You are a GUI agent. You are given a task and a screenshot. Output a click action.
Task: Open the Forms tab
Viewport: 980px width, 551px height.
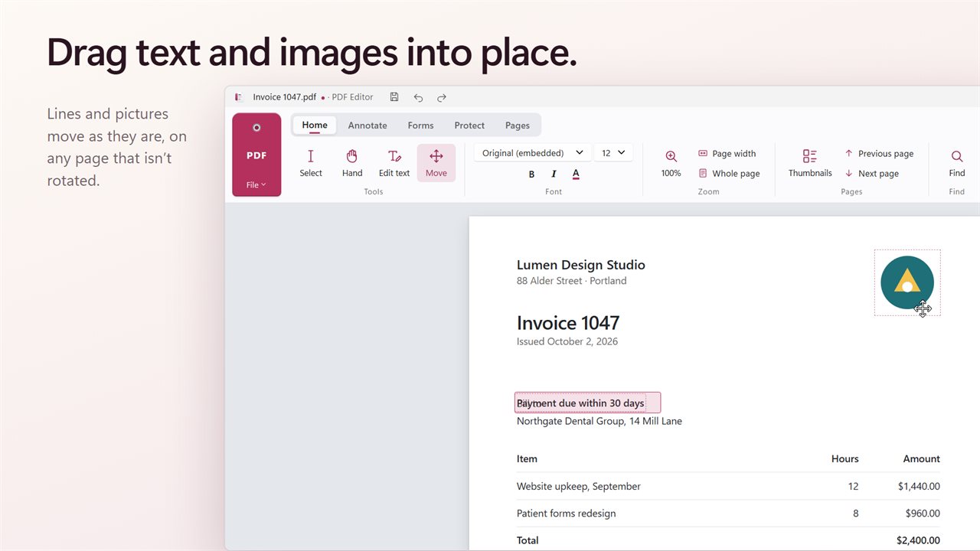(420, 126)
